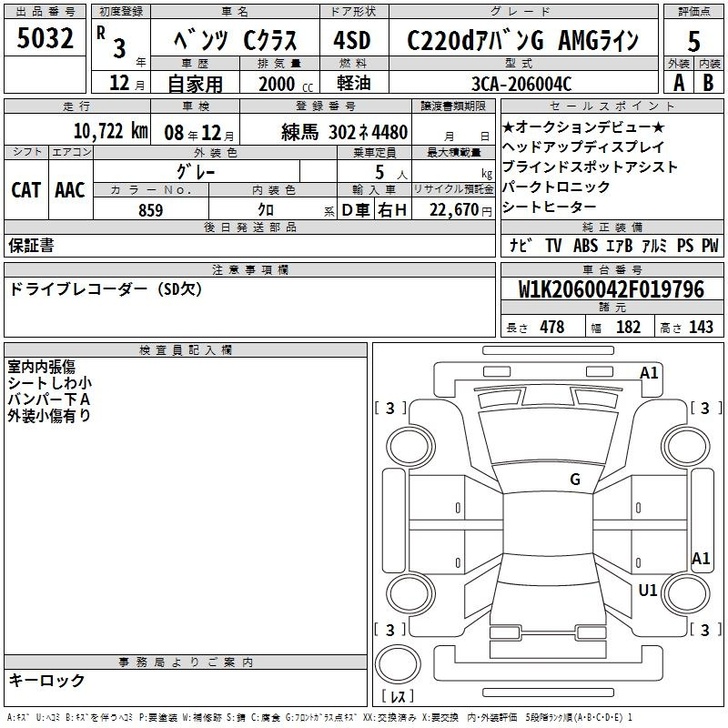Click the overall evaluation score 5
This screenshot has width=728, height=728.
click(694, 39)
